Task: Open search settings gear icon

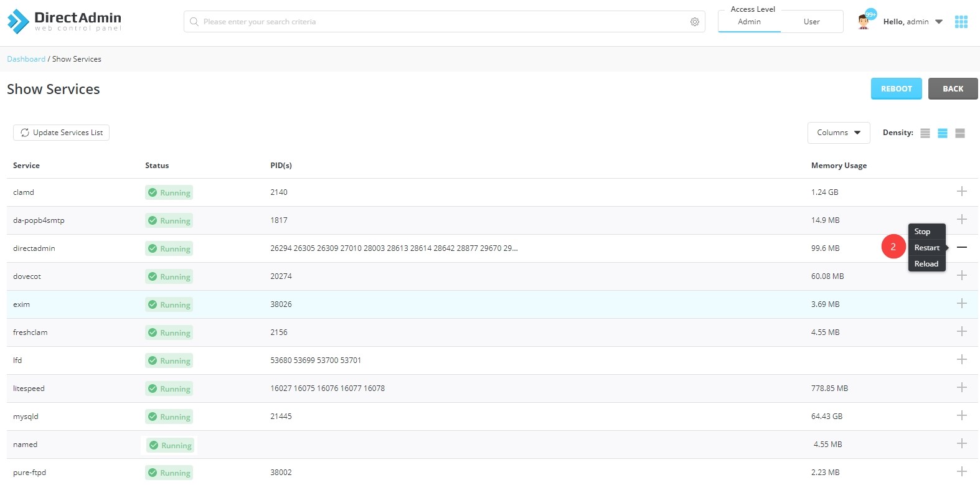Action: [695, 22]
